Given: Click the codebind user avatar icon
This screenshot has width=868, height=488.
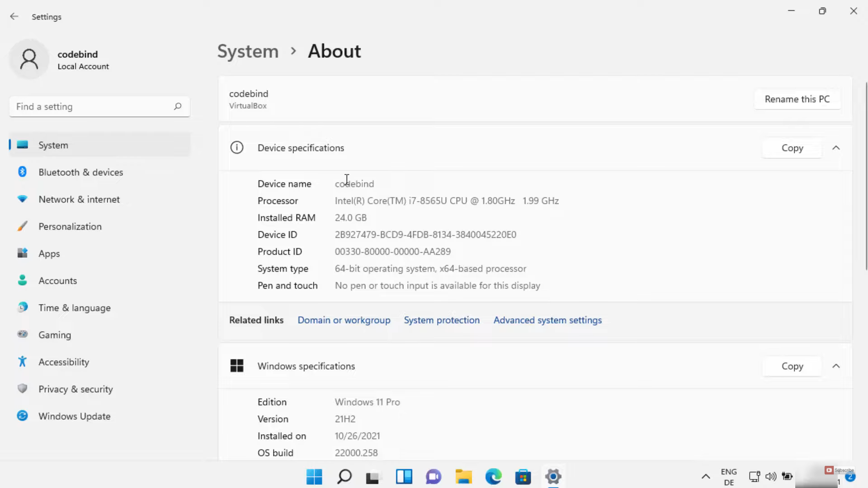Looking at the screenshot, I should click(29, 59).
